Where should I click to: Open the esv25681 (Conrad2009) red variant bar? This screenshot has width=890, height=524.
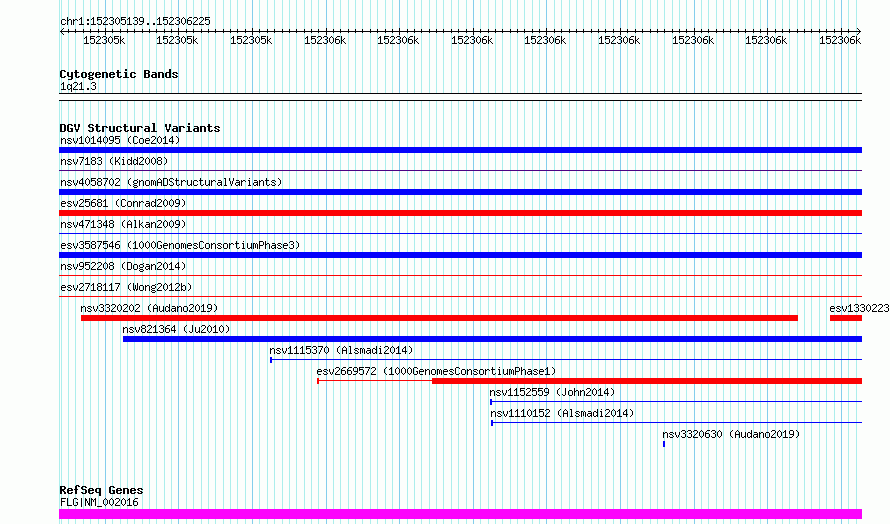click(460, 213)
